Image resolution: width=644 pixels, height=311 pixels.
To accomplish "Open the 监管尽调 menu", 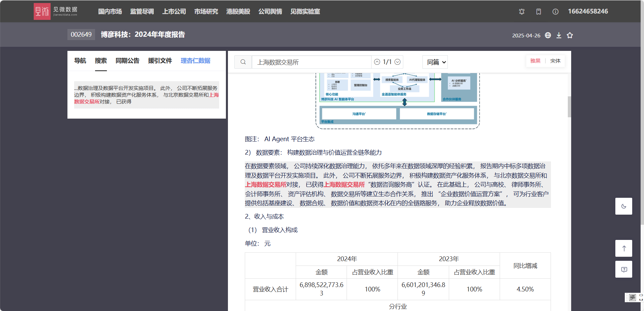I will coord(142,11).
